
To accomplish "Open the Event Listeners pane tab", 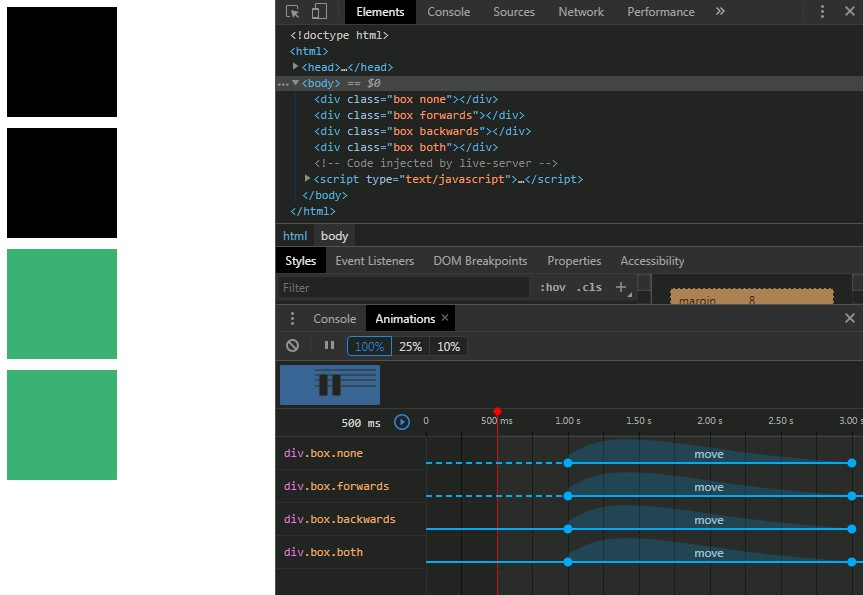I will (374, 261).
